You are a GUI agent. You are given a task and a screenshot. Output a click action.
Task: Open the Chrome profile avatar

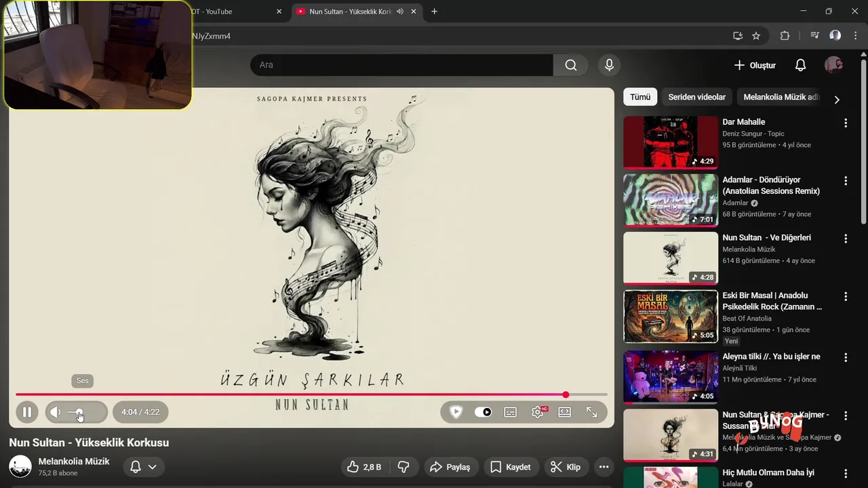(x=835, y=36)
